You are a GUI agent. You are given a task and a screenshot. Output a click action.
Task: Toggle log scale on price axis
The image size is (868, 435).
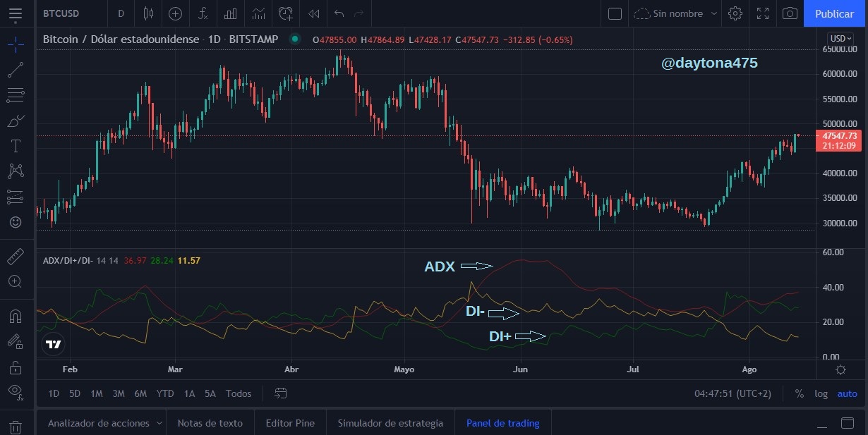point(821,393)
